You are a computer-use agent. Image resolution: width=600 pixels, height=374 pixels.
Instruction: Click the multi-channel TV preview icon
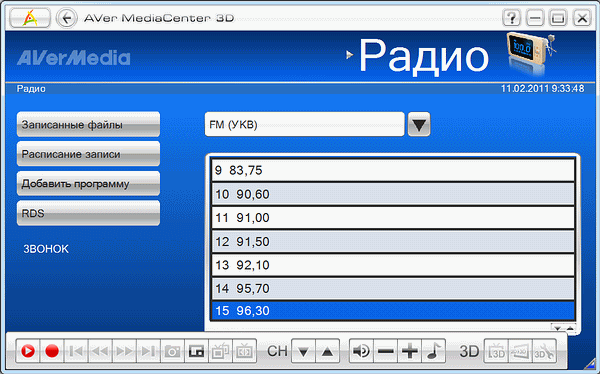point(220,351)
